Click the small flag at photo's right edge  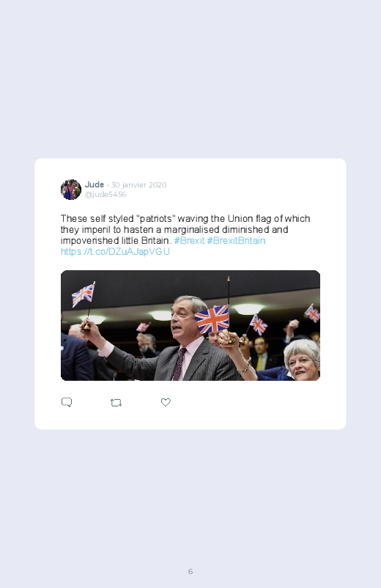pos(312,313)
